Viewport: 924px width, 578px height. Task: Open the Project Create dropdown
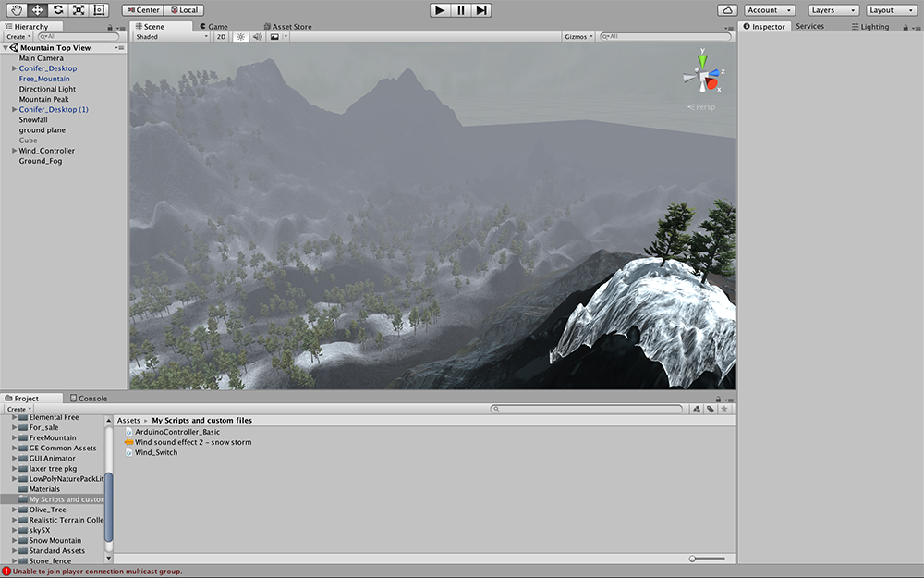[x=18, y=409]
